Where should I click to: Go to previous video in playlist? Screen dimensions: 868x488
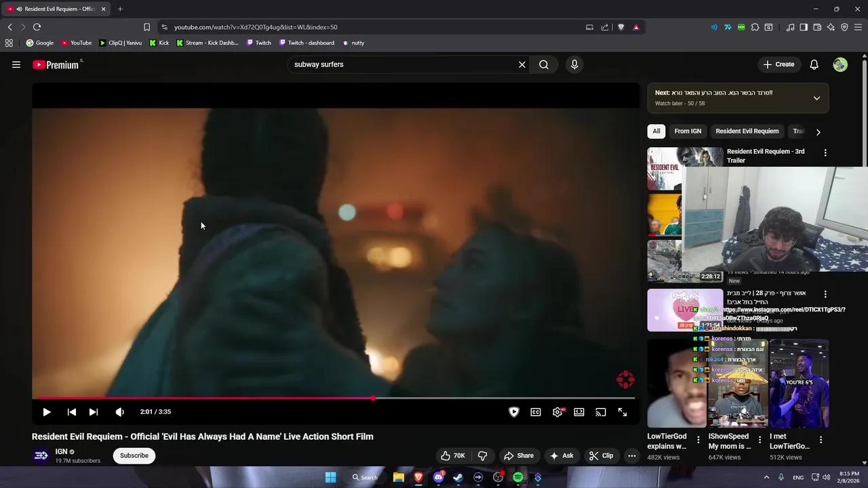[71, 412]
